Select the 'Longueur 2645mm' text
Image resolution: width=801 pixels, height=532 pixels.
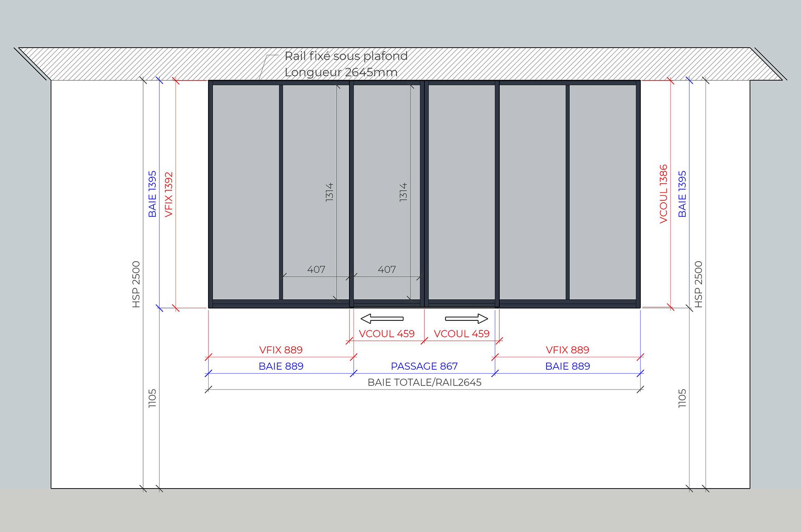pos(341,72)
